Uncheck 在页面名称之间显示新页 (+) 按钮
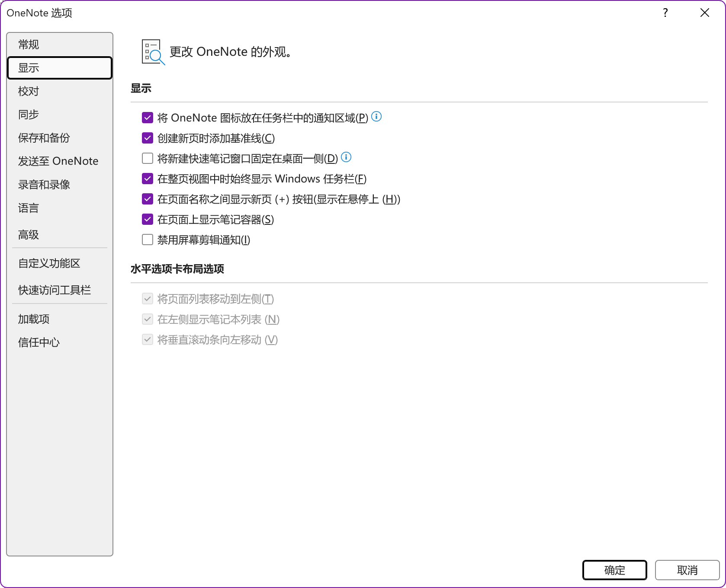 148,199
